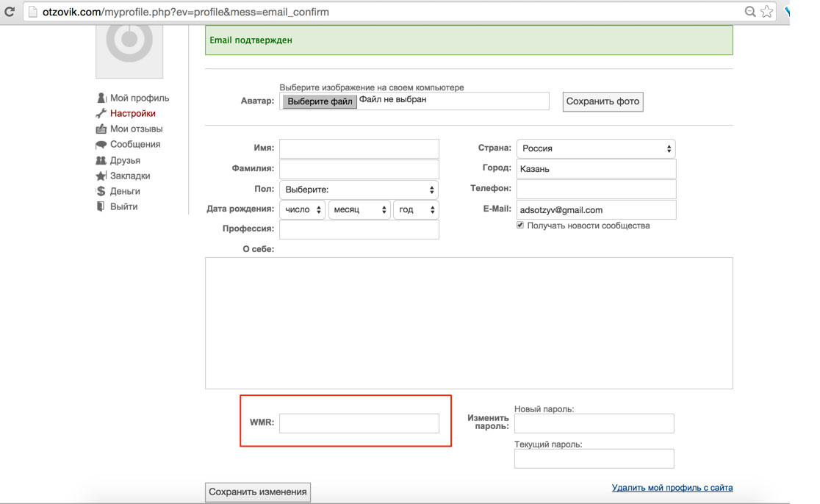Open Настройки in sidebar
This screenshot has width=820, height=504.
(133, 113)
